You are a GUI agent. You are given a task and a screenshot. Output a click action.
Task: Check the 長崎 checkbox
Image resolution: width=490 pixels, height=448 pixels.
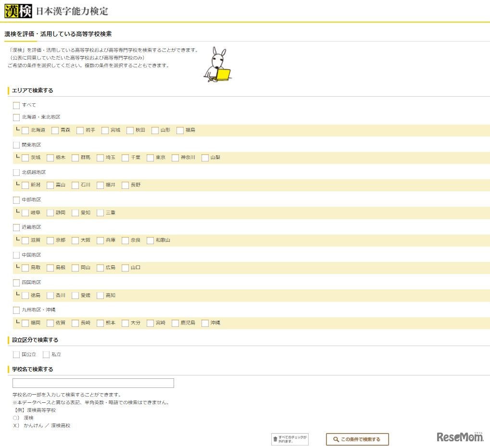coord(75,323)
